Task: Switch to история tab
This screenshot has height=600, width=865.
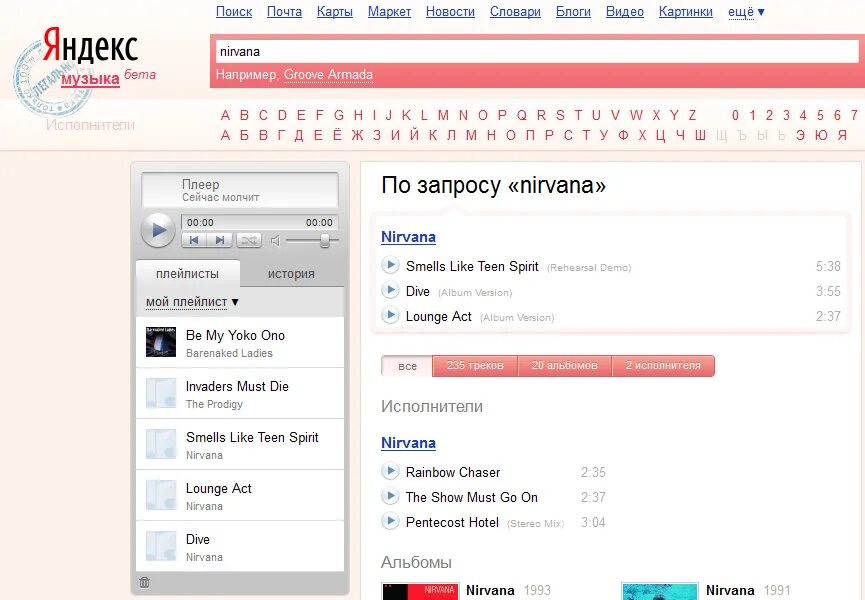Action: (291, 274)
